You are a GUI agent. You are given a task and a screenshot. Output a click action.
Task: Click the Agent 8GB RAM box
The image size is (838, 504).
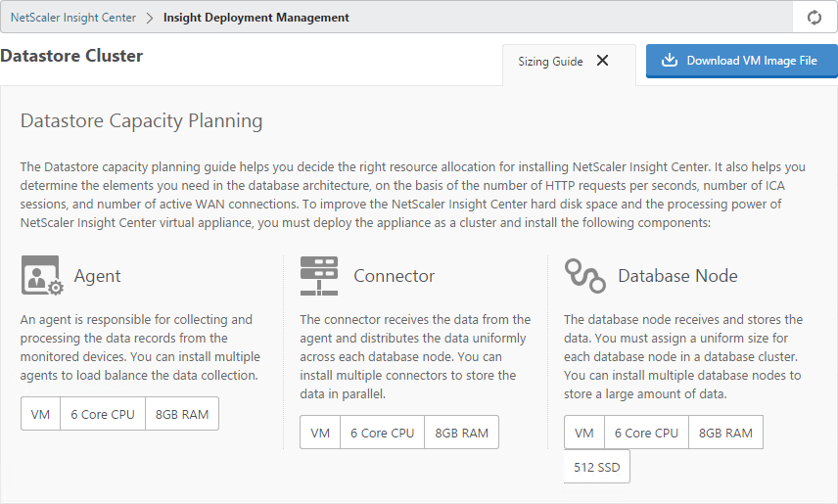coord(182,414)
